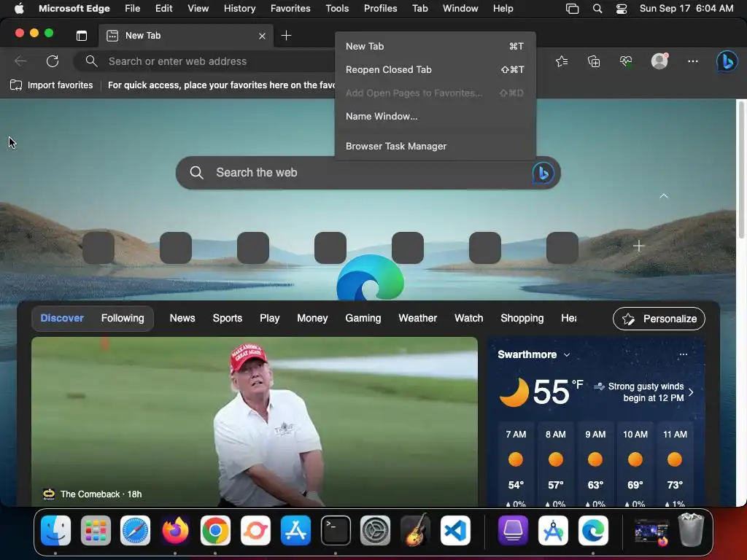Open Settings and more ellipsis
Viewport: 747px width, 560px height.
click(x=693, y=61)
